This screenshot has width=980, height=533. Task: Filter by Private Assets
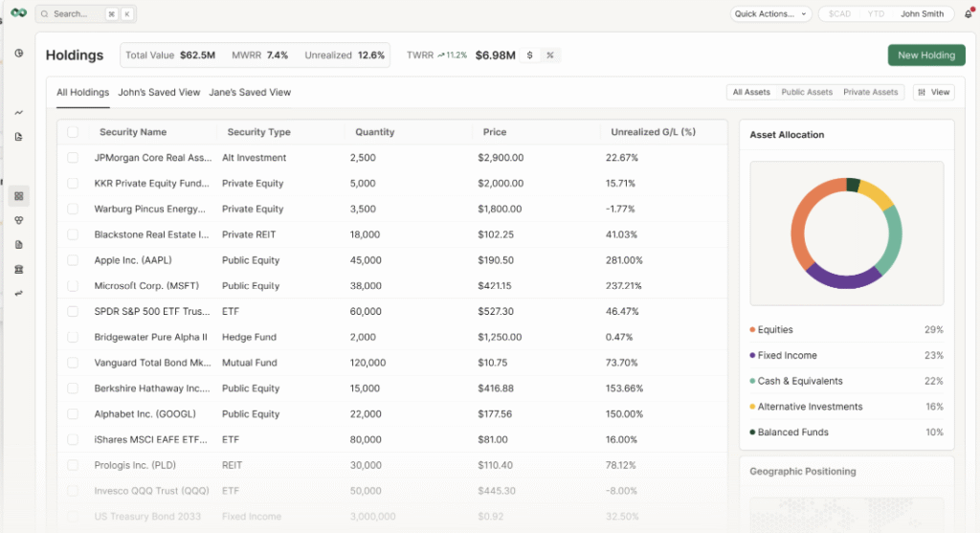871,92
